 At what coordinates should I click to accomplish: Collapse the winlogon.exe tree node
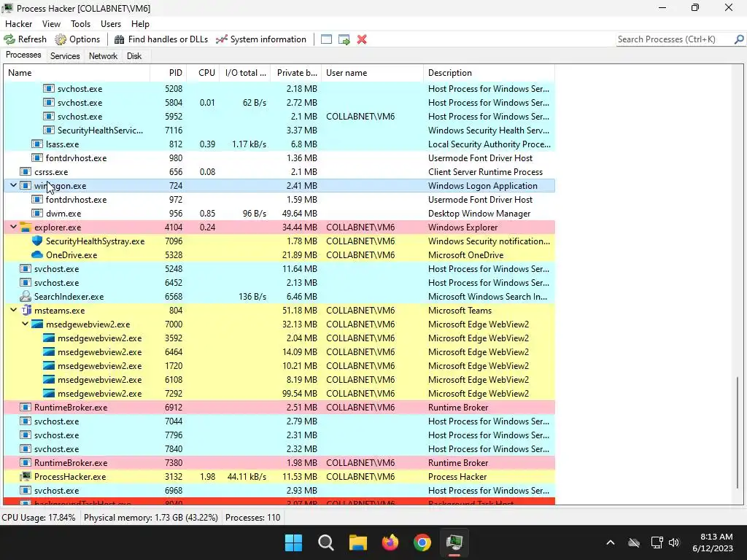coord(13,185)
